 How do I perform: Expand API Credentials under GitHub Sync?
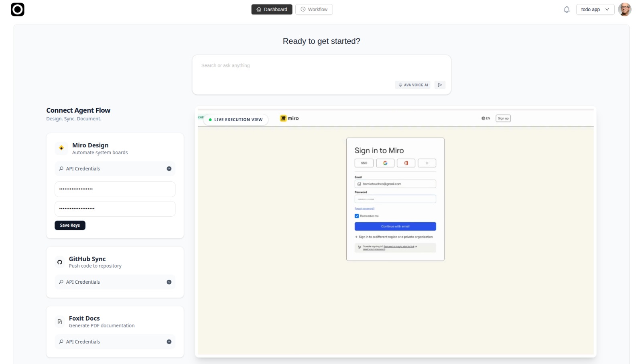click(115, 282)
